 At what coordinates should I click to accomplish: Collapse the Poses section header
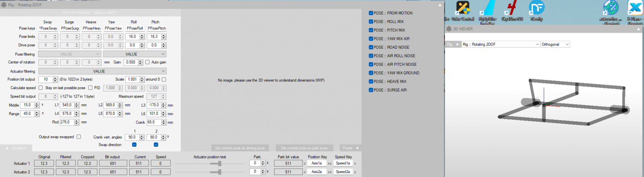click(350, 148)
